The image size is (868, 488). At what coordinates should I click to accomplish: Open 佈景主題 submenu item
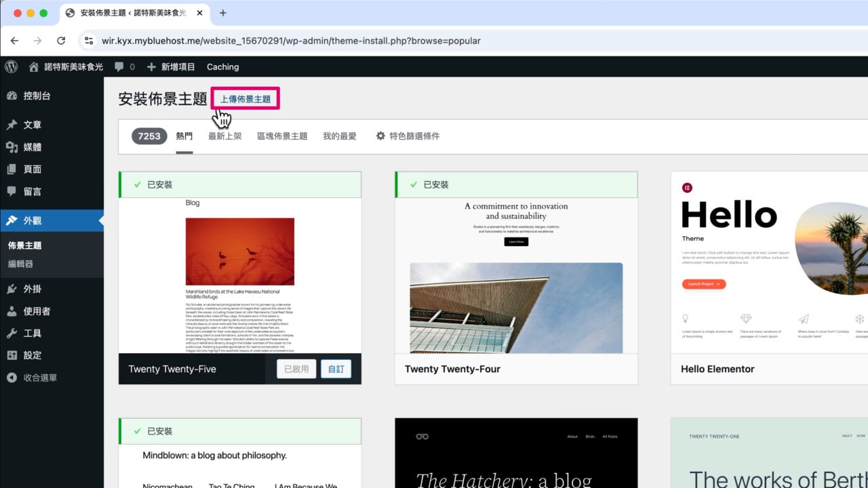[25, 245]
